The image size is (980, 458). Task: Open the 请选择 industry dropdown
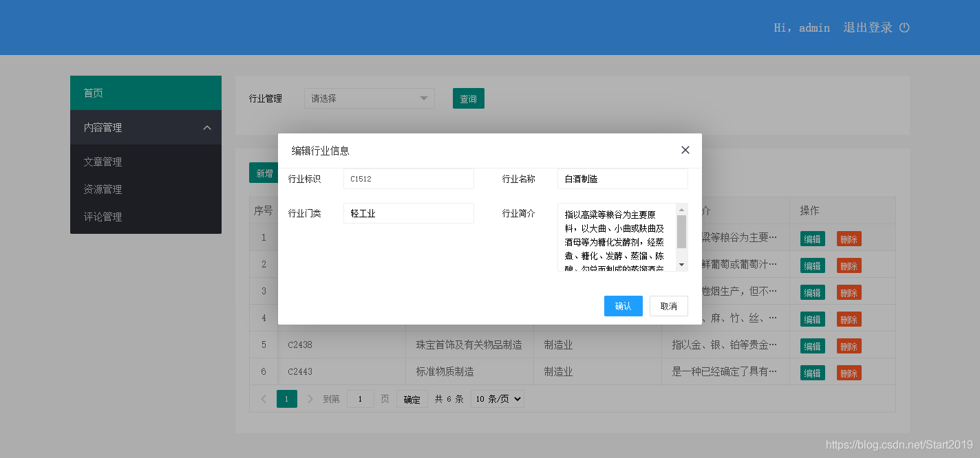[x=370, y=98]
